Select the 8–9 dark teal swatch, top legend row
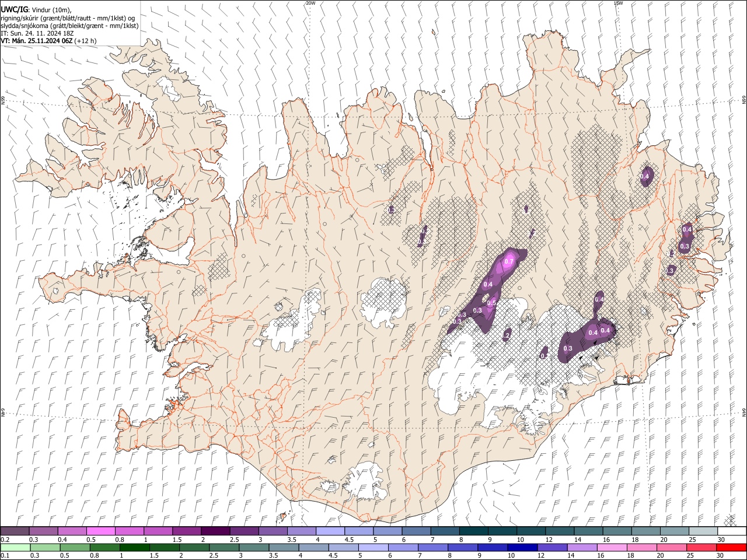Viewport: 747px width, 560px height. pyautogui.click(x=473, y=531)
